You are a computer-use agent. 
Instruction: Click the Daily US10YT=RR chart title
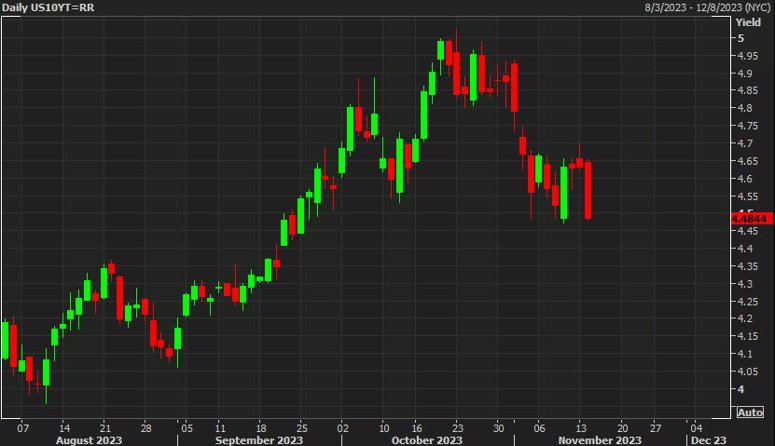48,7
